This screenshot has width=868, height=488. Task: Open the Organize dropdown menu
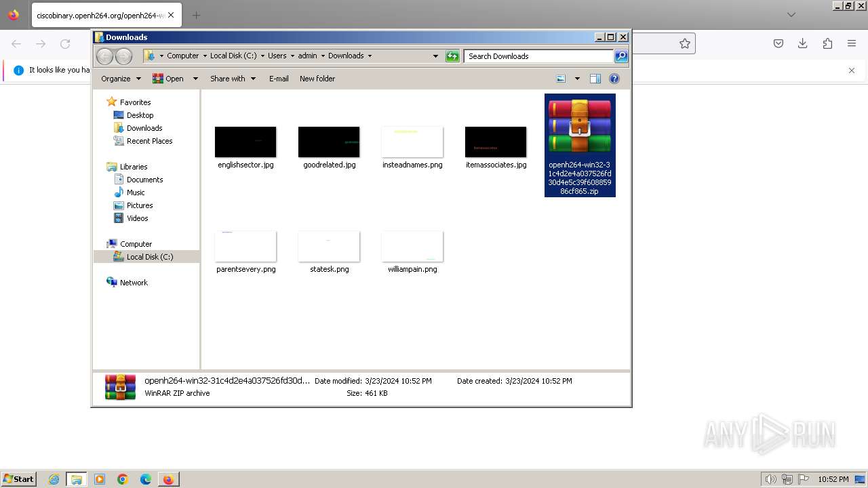tap(121, 79)
